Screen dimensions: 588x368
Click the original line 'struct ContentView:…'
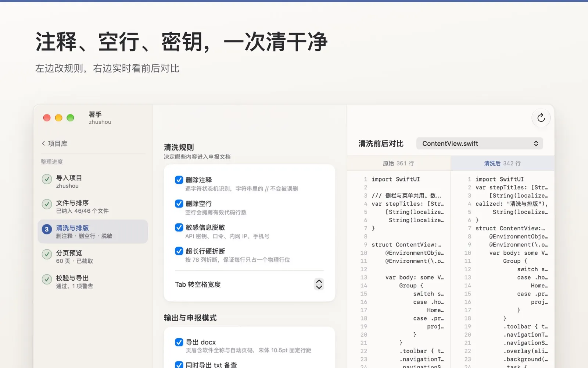click(406, 245)
